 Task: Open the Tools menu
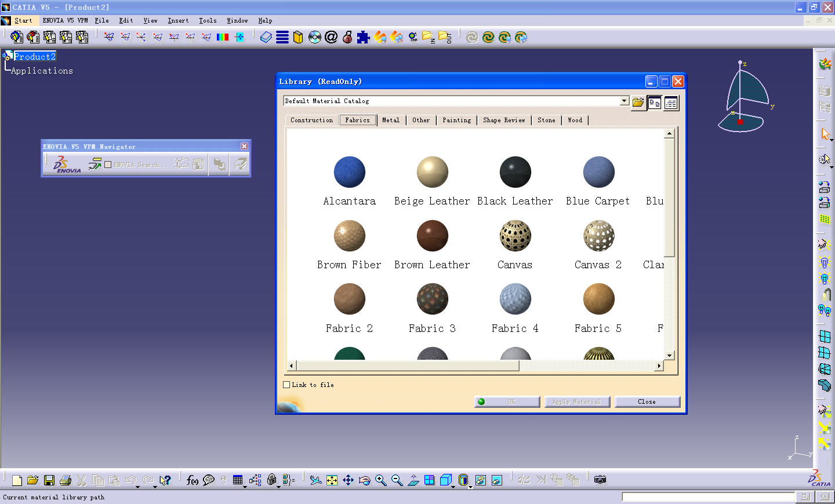click(x=208, y=20)
